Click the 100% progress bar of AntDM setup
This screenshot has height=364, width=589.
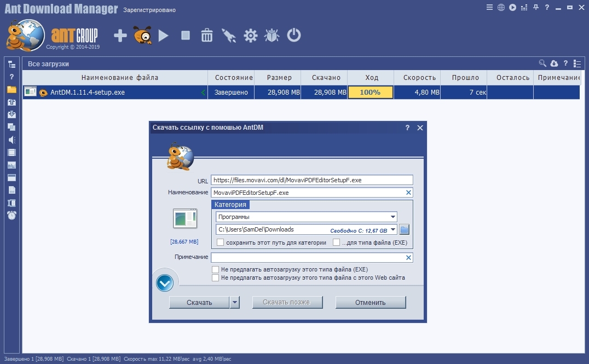point(370,93)
